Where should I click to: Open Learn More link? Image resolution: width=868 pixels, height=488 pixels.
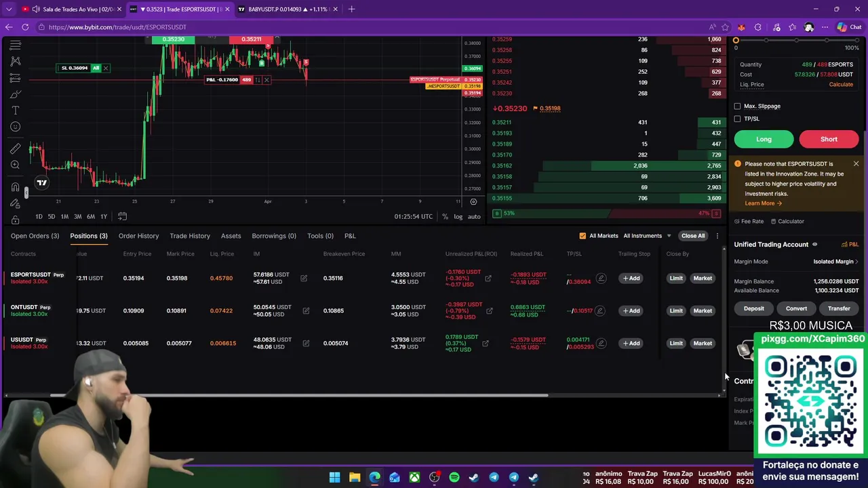point(763,203)
